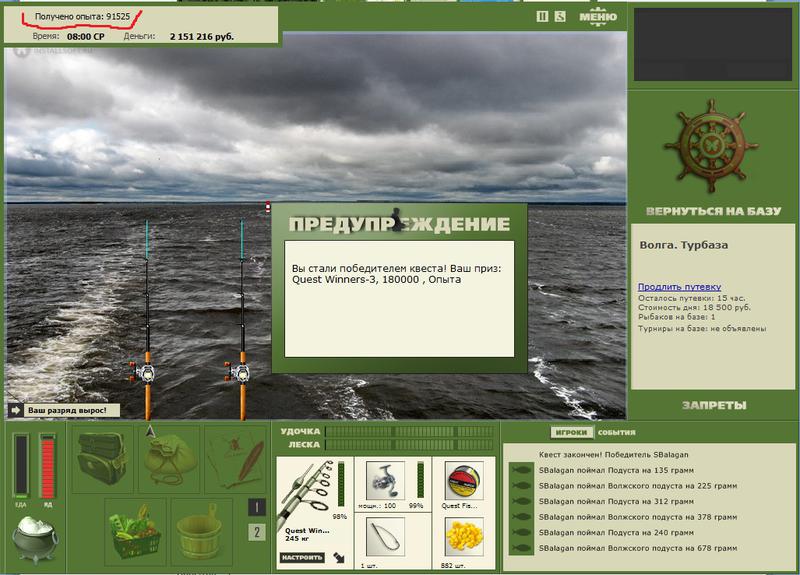The width and height of the screenshot is (800, 575).
Task: Open the notes and feather journal icon
Action: 235,459
